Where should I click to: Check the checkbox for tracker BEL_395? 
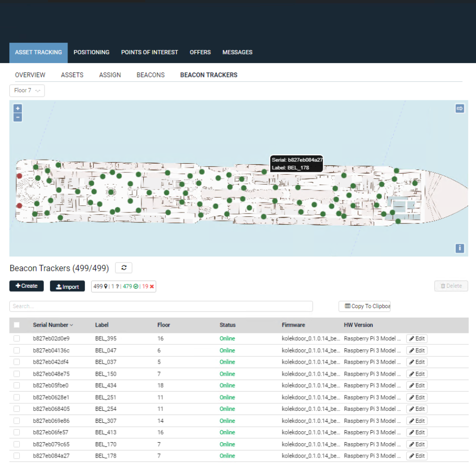[x=16, y=338]
